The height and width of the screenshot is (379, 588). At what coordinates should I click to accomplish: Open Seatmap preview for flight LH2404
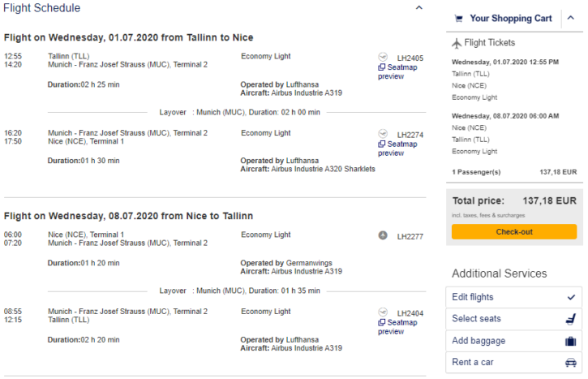(x=397, y=327)
